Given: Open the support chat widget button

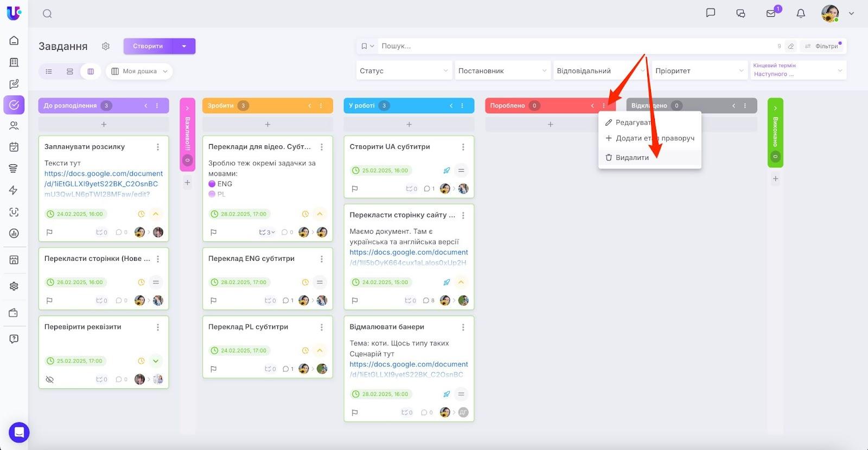Looking at the screenshot, I should (19, 433).
